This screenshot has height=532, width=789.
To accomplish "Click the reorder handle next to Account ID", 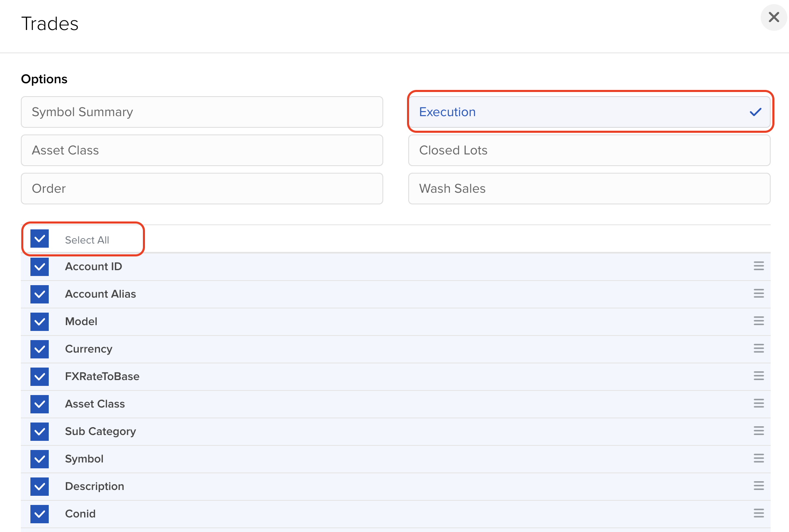I will (x=759, y=266).
